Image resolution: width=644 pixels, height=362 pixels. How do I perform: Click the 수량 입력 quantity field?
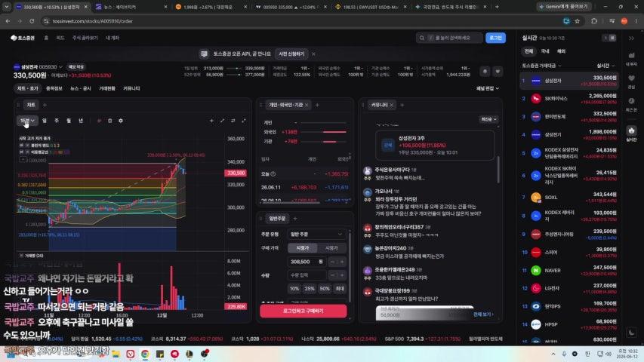[307, 275]
